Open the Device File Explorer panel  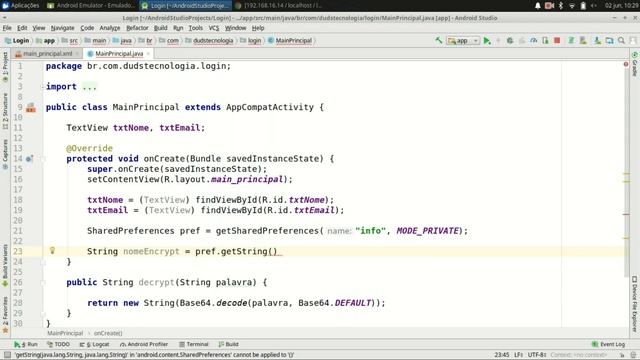coord(635,304)
